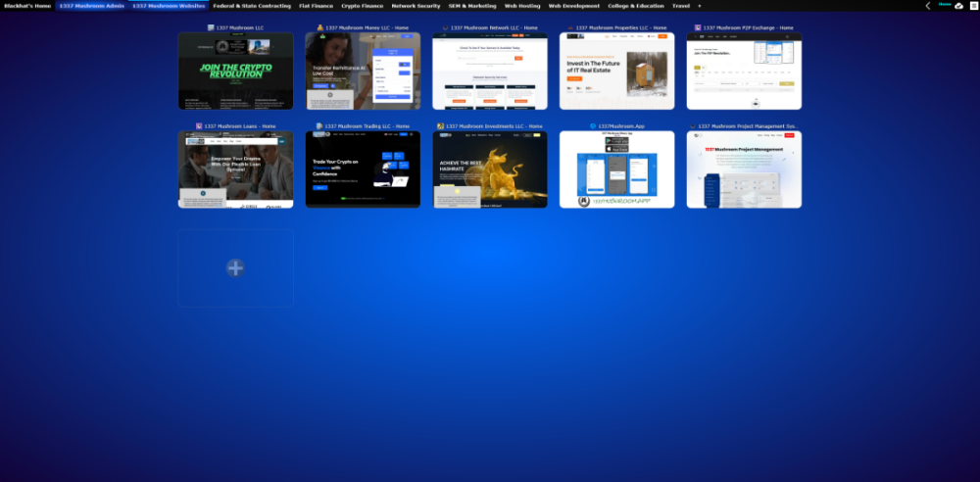Open the 1337 Mushroom Money LLC thumbnail
This screenshot has height=482, width=980.
click(363, 72)
